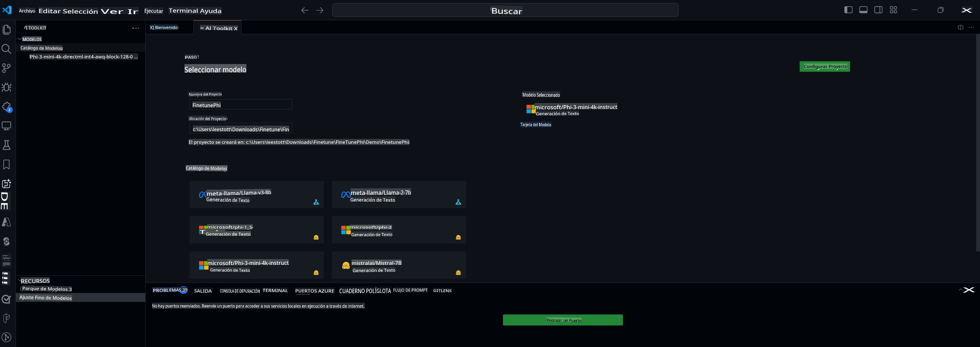Switch to CUADERNO POLÍGLOTA tab
The height and width of the screenshot is (347, 980).
coord(365,291)
